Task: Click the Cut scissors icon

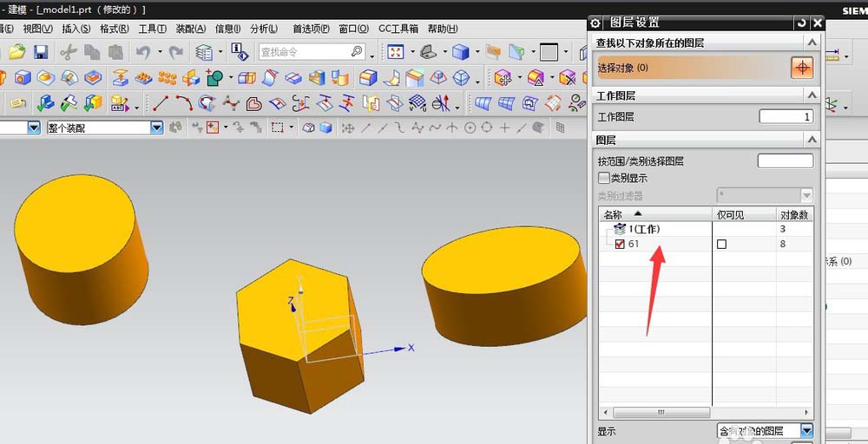Action: point(68,52)
